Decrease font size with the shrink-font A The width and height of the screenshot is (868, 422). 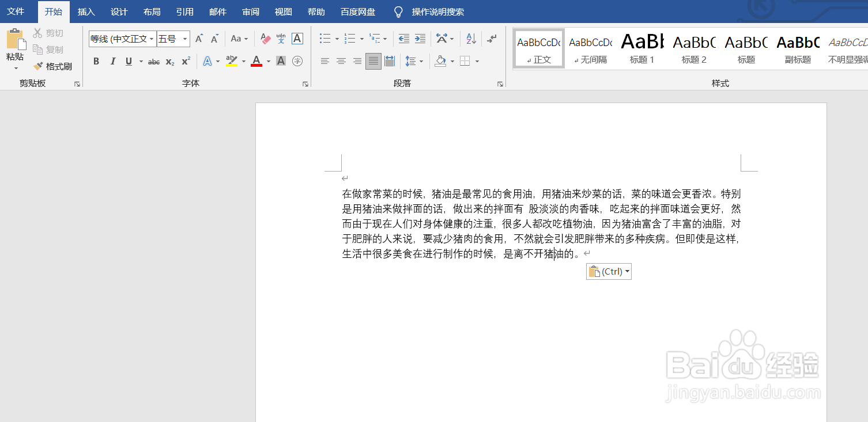coord(214,39)
